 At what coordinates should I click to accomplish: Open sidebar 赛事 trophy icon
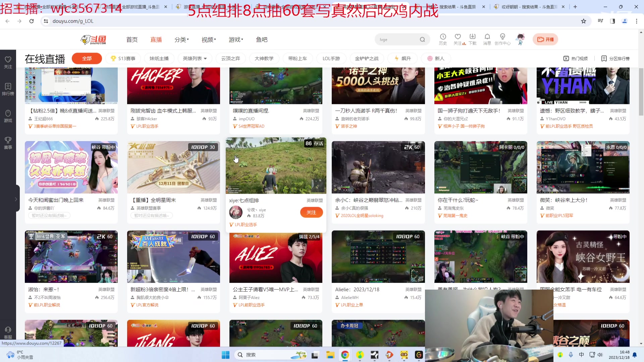click(x=8, y=143)
